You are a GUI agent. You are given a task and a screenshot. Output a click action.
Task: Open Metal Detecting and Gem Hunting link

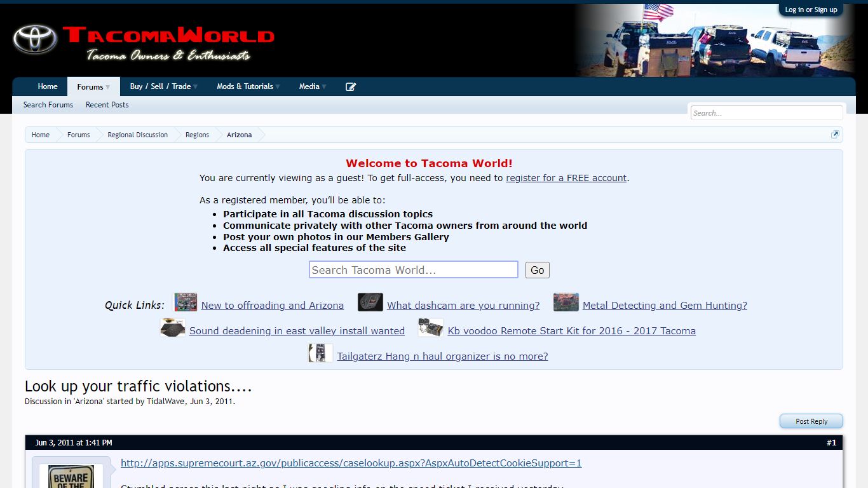(x=665, y=306)
